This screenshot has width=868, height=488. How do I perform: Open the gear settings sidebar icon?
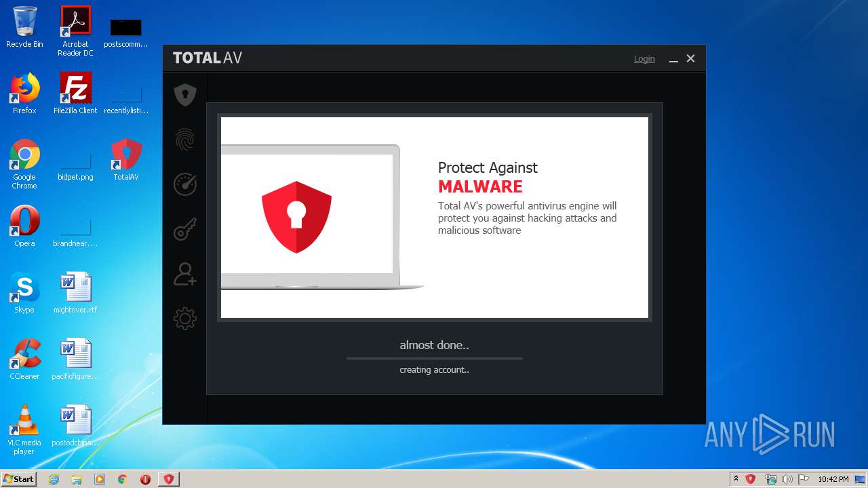185,319
